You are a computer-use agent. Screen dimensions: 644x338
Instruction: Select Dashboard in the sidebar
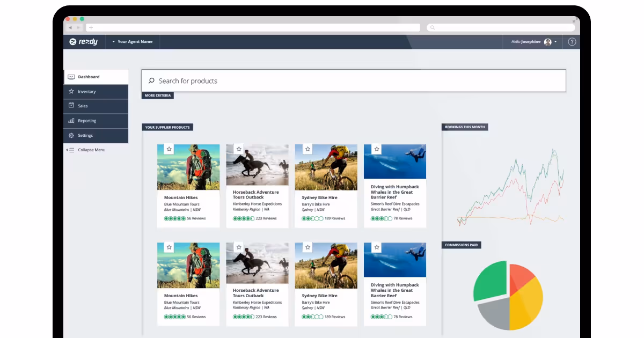pos(96,77)
